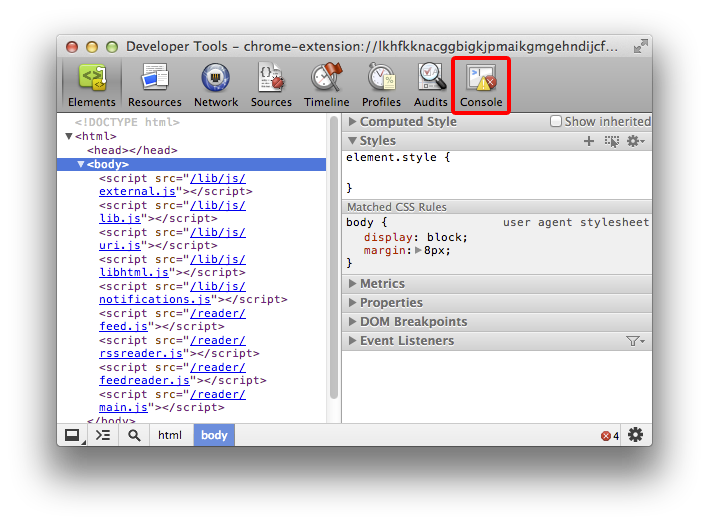Image resolution: width=709 pixels, height=525 pixels.
Task: Enable the Show inherited checkbox
Action: point(556,121)
